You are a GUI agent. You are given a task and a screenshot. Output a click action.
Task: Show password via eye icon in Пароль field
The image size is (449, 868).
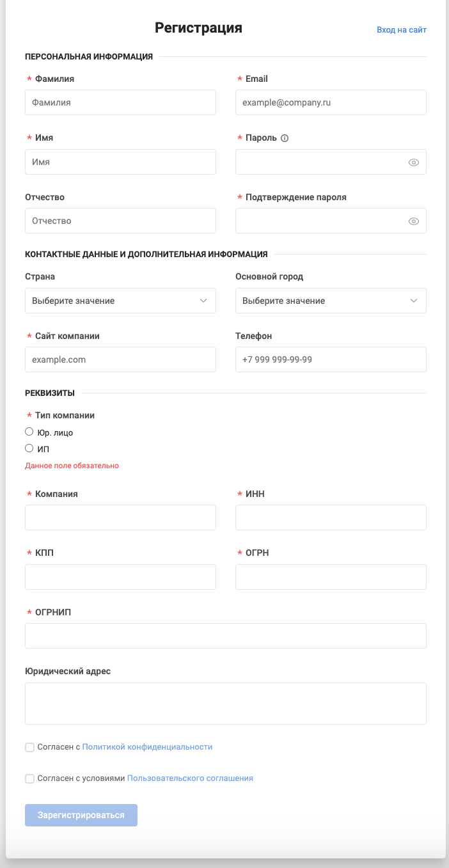point(413,162)
